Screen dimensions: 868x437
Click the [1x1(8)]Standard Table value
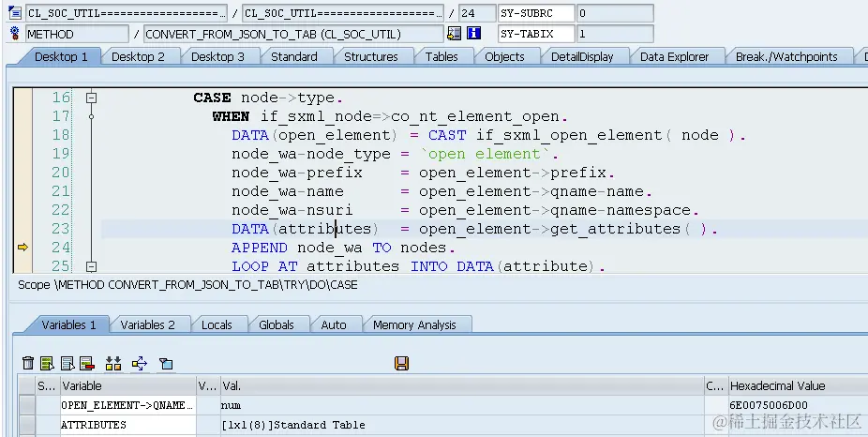point(292,425)
